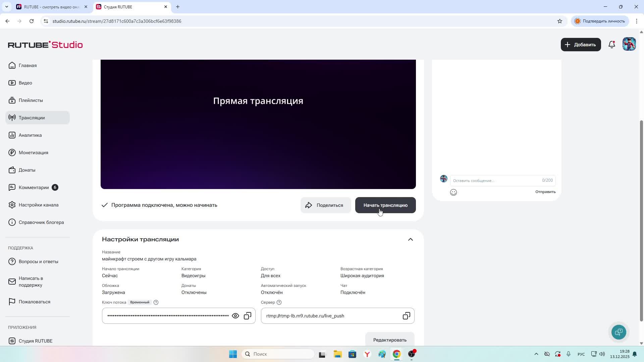Show server help tooltip

tap(279, 302)
